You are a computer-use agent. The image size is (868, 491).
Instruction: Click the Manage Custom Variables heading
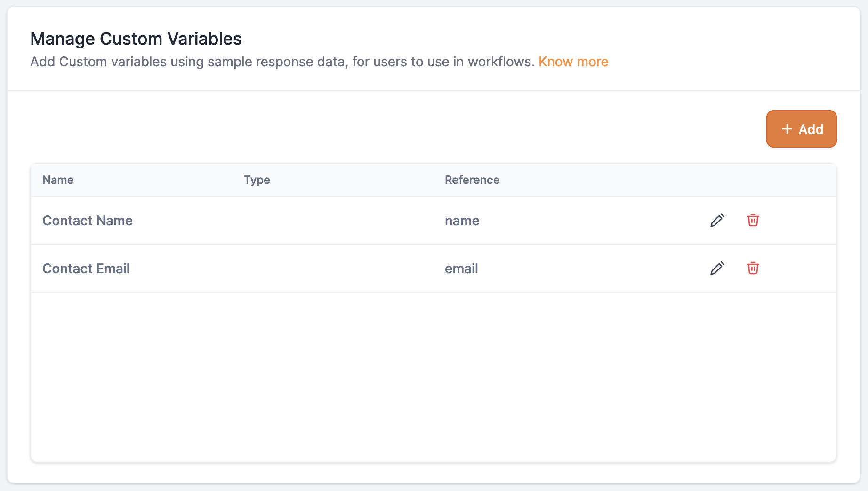point(136,39)
